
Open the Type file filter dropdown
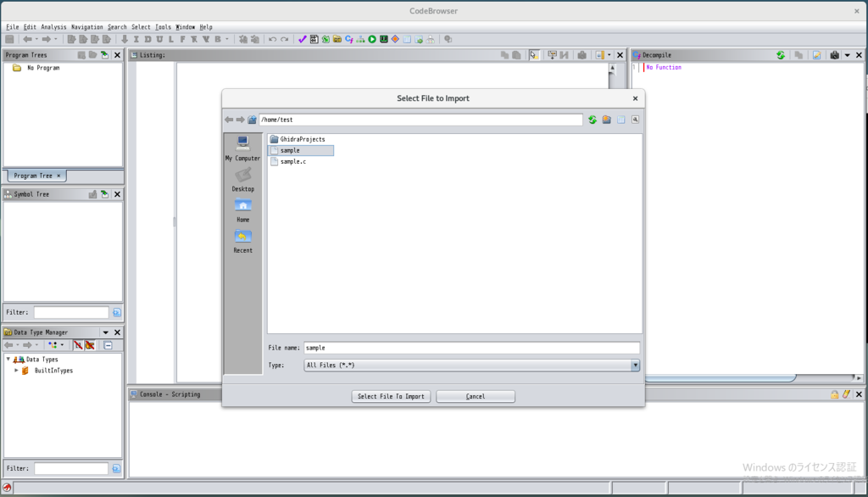[635, 366]
